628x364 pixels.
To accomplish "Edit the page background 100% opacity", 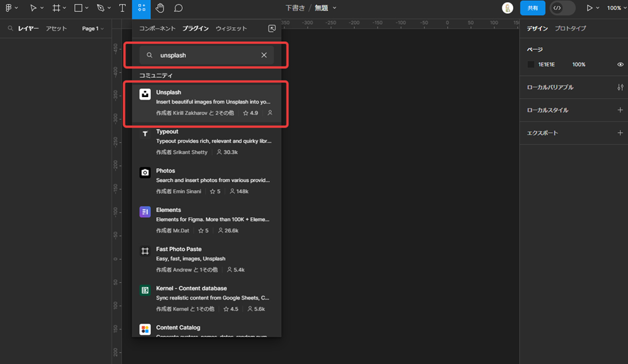I will [x=579, y=64].
